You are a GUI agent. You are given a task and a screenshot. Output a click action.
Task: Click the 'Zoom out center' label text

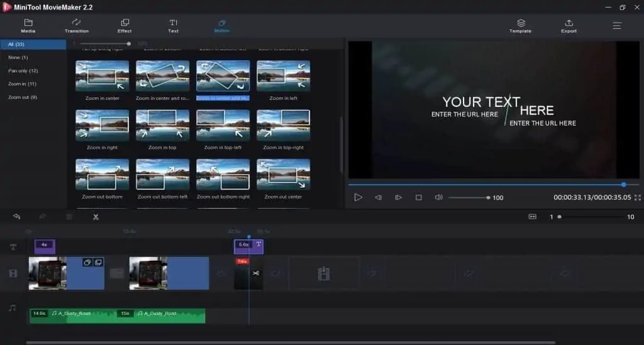click(x=284, y=197)
